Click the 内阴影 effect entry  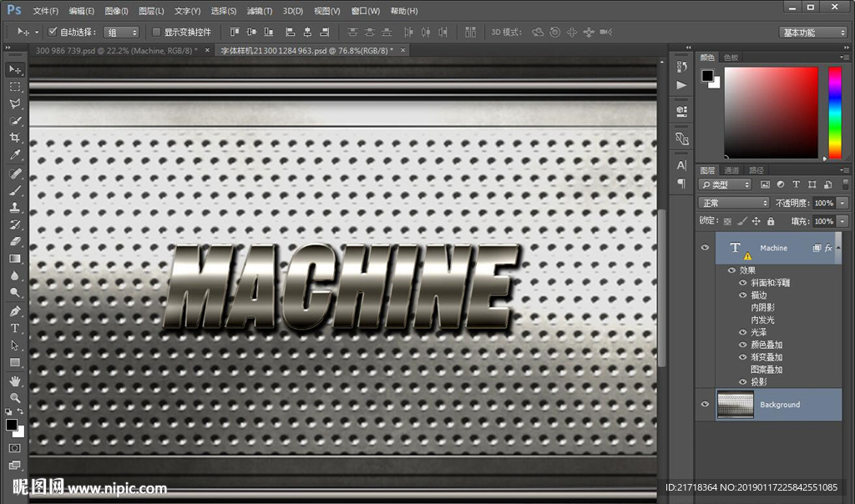click(x=762, y=307)
